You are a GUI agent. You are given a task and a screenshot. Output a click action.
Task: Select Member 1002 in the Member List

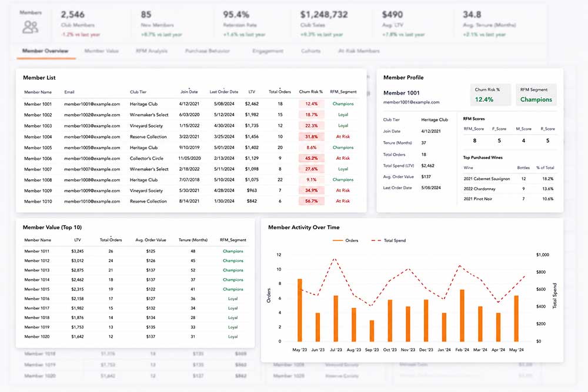(x=38, y=115)
